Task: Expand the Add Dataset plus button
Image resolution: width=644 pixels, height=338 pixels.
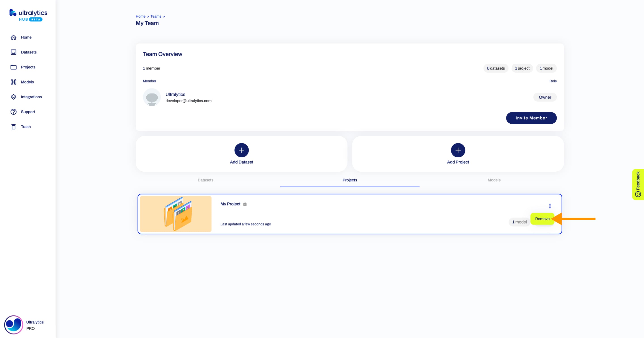Action: click(x=241, y=150)
